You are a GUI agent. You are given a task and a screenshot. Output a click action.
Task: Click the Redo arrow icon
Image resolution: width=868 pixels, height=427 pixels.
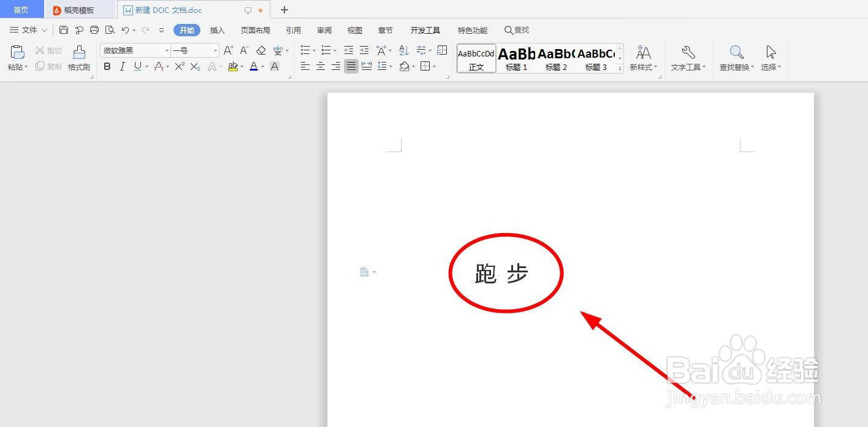[x=145, y=30]
